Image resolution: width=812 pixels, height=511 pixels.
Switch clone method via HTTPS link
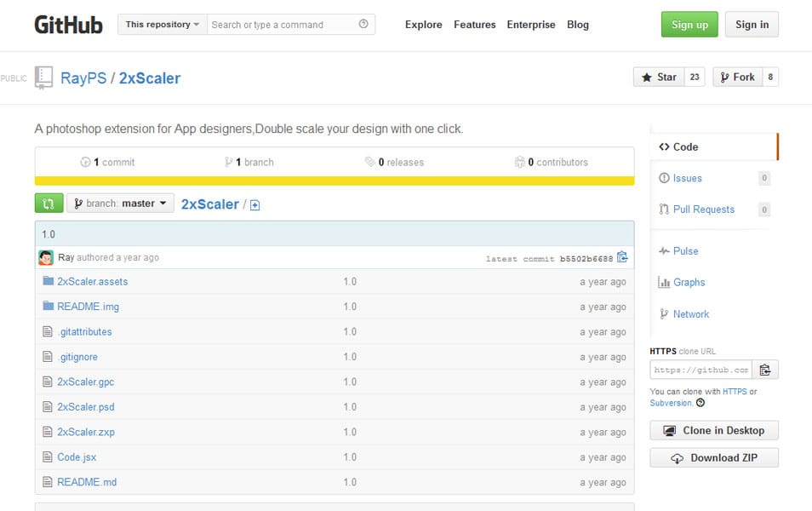pyautogui.click(x=735, y=392)
